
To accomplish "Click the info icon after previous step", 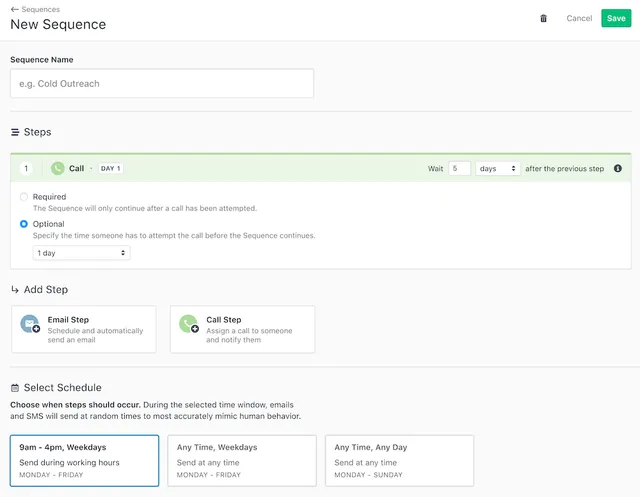I will pyautogui.click(x=618, y=168).
